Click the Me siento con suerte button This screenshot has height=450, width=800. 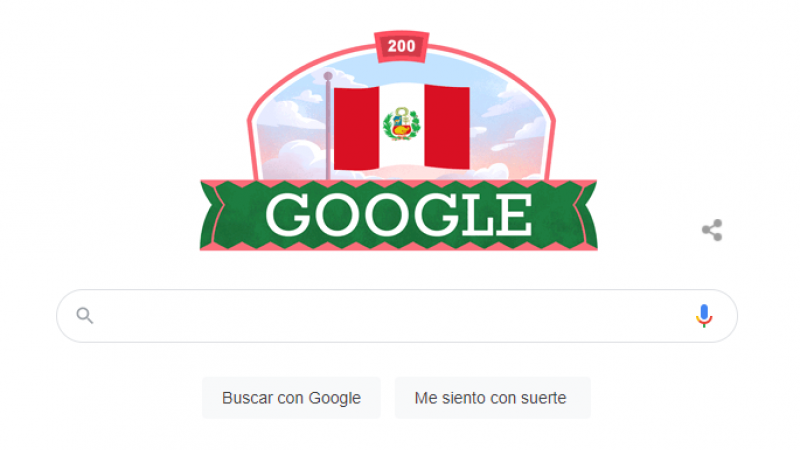tap(492, 398)
